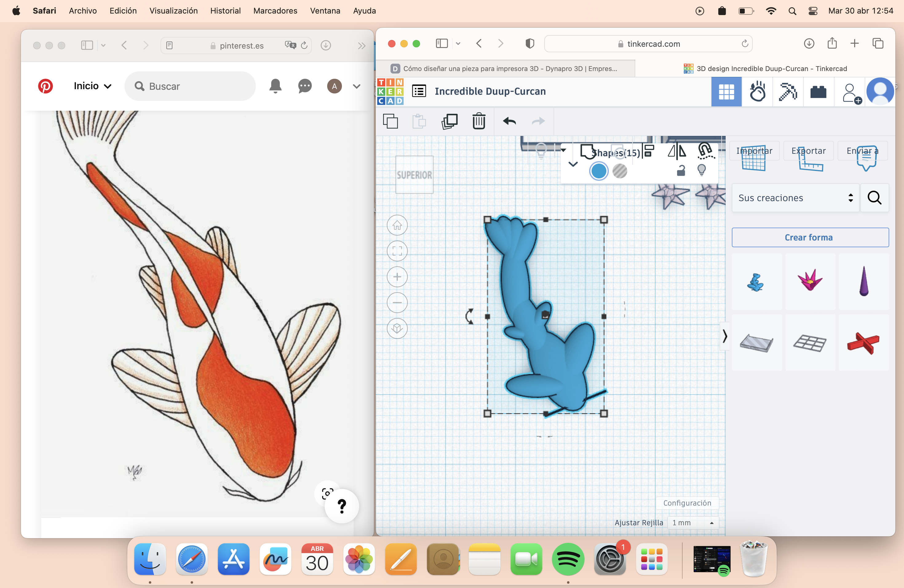Open the designs list icon beside title

(x=419, y=91)
